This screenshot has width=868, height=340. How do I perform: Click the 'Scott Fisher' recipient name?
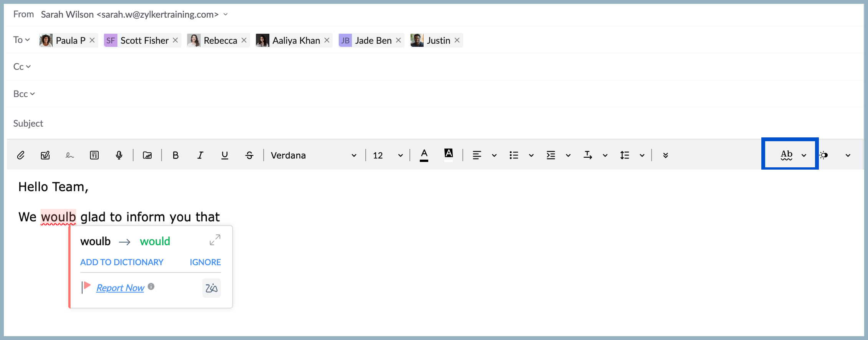tap(145, 40)
